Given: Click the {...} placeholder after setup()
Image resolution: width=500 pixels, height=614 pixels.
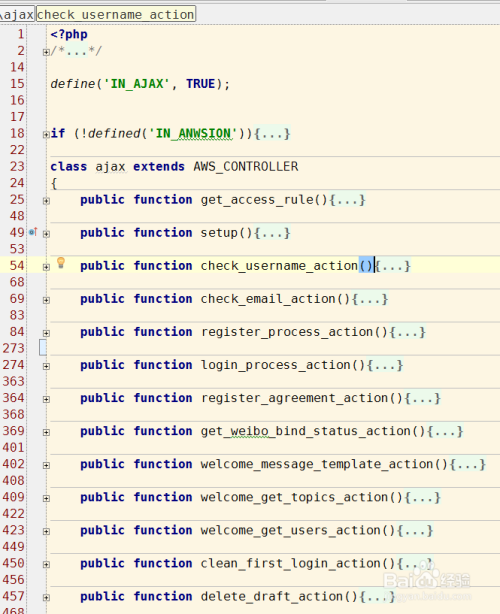Looking at the screenshot, I should [x=272, y=233].
